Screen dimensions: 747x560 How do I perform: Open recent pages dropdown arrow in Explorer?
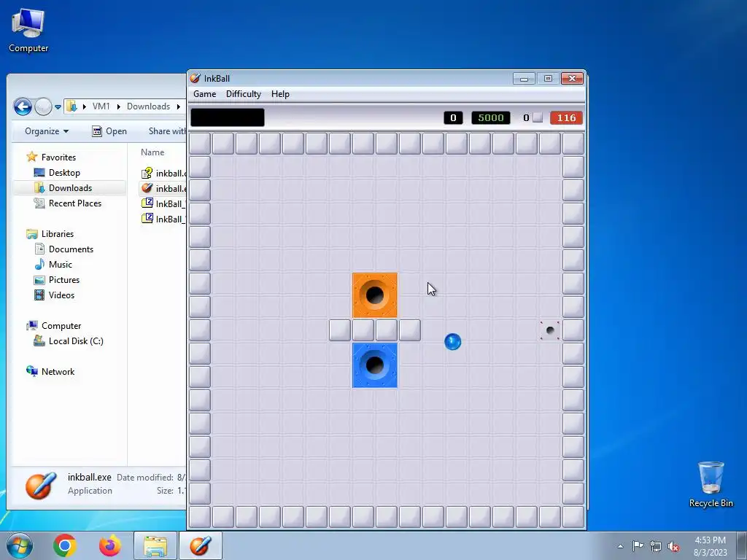pos(58,107)
